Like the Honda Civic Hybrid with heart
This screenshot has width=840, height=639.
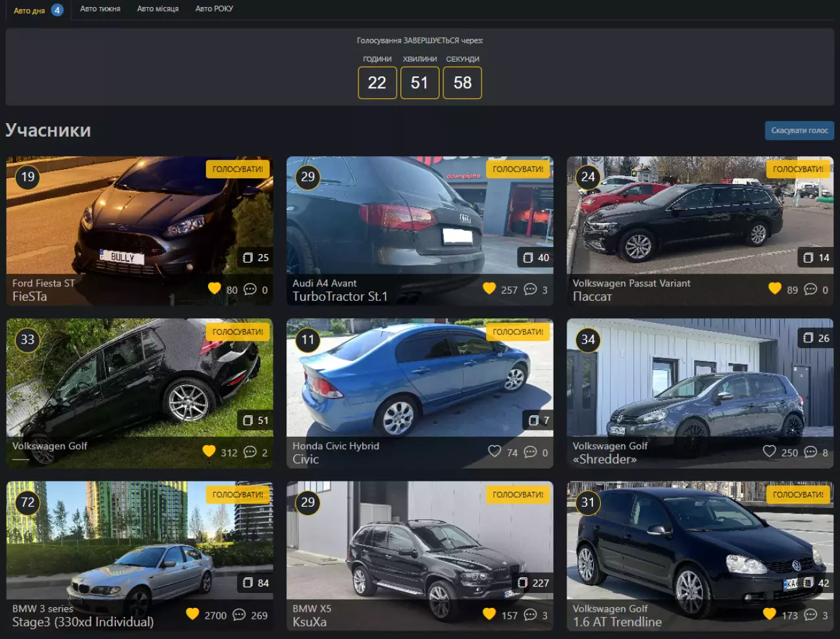(495, 451)
